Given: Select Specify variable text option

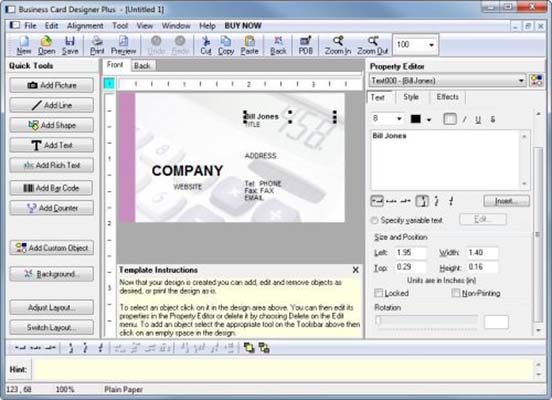Looking at the screenshot, I should (x=374, y=220).
